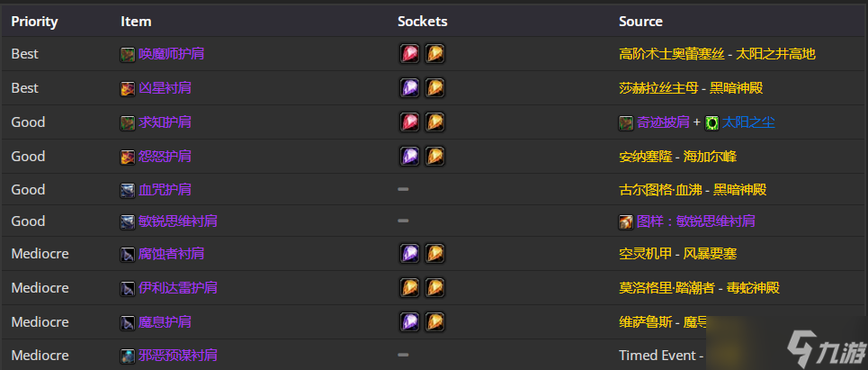Click the red gem socket for 唤魔师护肩

pos(409,54)
